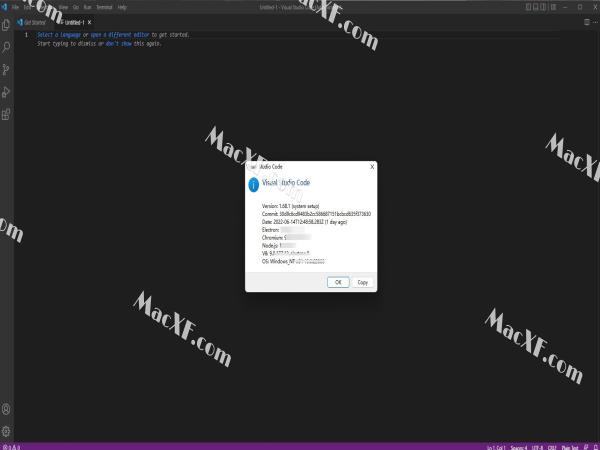600x450 pixels.
Task: Click Copy in the About dialog
Action: pos(362,282)
